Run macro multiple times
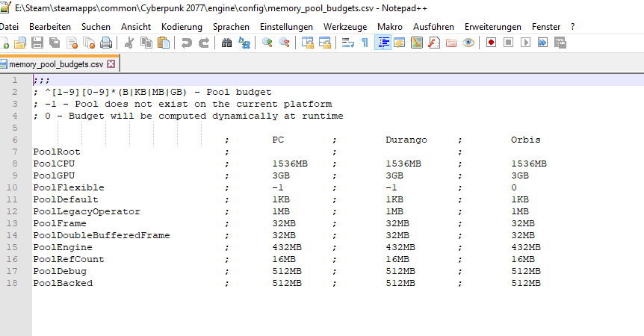The image size is (644, 336). pyautogui.click(x=542, y=43)
